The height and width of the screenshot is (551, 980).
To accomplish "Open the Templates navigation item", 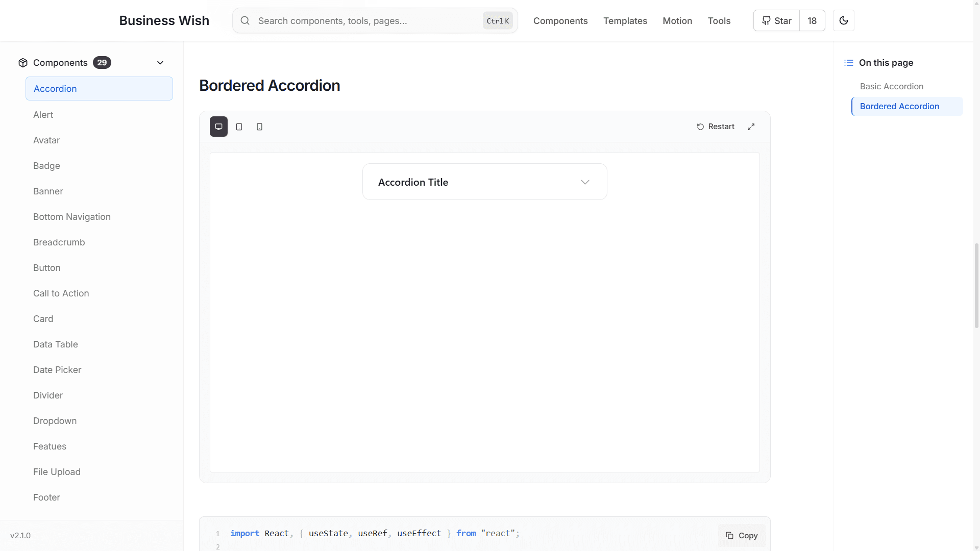I will pos(625,21).
